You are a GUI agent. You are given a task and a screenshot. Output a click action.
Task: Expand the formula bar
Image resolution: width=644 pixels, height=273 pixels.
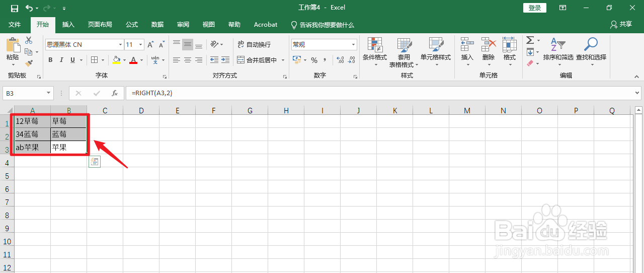click(x=637, y=93)
